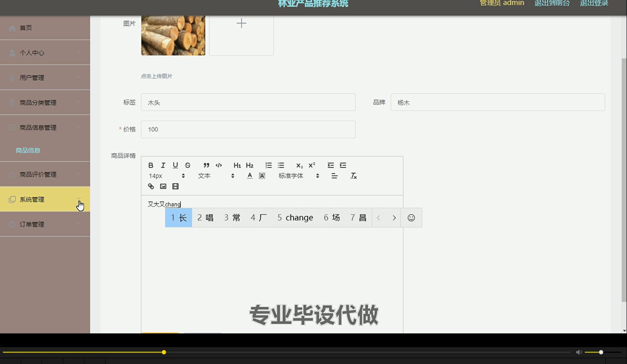Insert a hyperlink in the editor
Viewport: 627px width, 364px height.
pos(151,186)
